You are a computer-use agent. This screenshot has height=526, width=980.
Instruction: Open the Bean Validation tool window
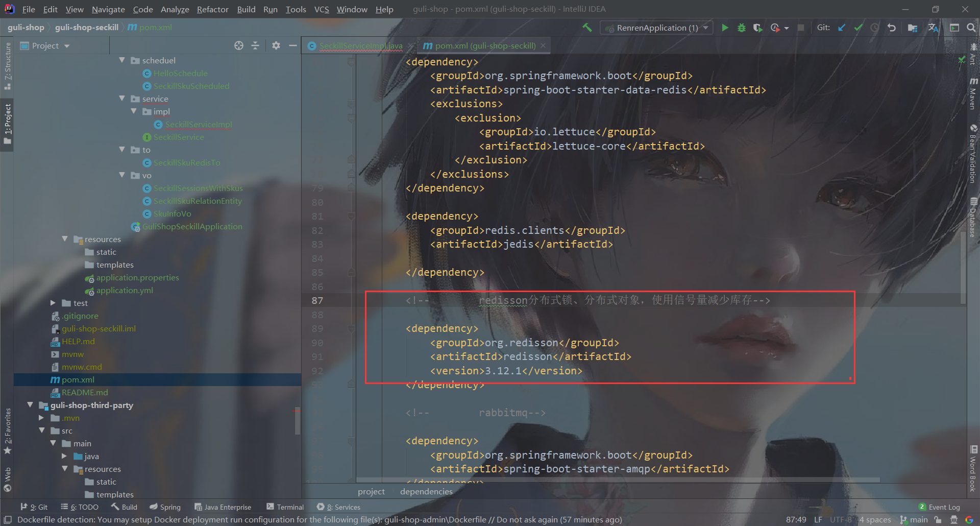click(973, 153)
